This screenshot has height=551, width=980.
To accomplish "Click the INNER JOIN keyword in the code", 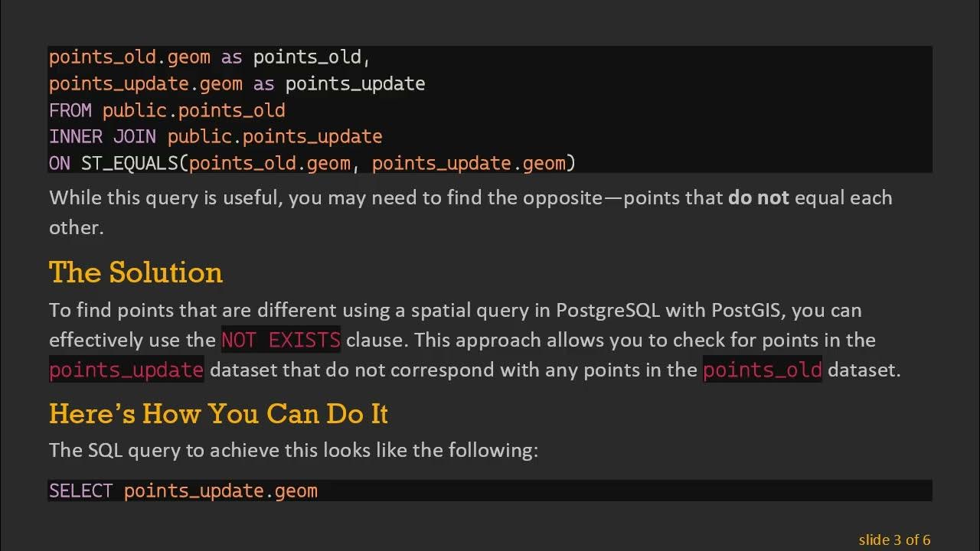I will tap(102, 137).
